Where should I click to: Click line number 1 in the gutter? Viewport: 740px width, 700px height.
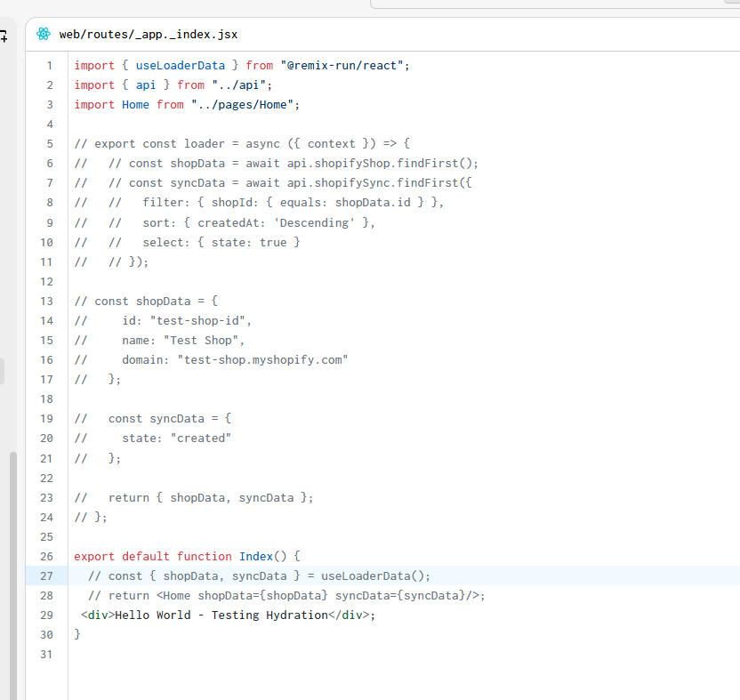pos(49,66)
